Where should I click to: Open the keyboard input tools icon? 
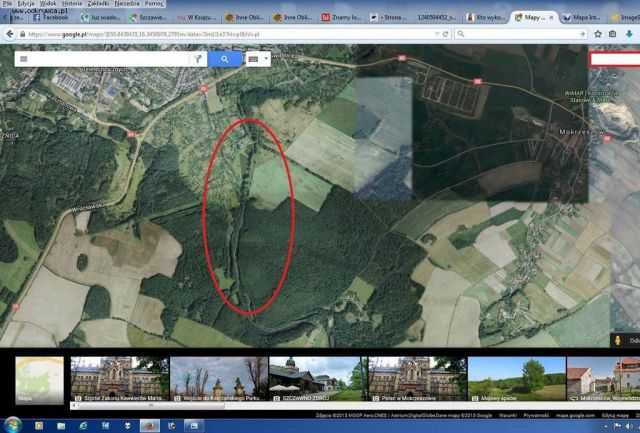point(253,59)
